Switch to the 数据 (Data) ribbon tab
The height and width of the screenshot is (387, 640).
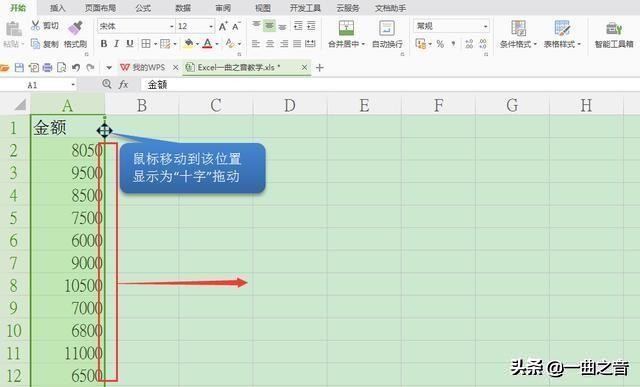[x=183, y=8]
